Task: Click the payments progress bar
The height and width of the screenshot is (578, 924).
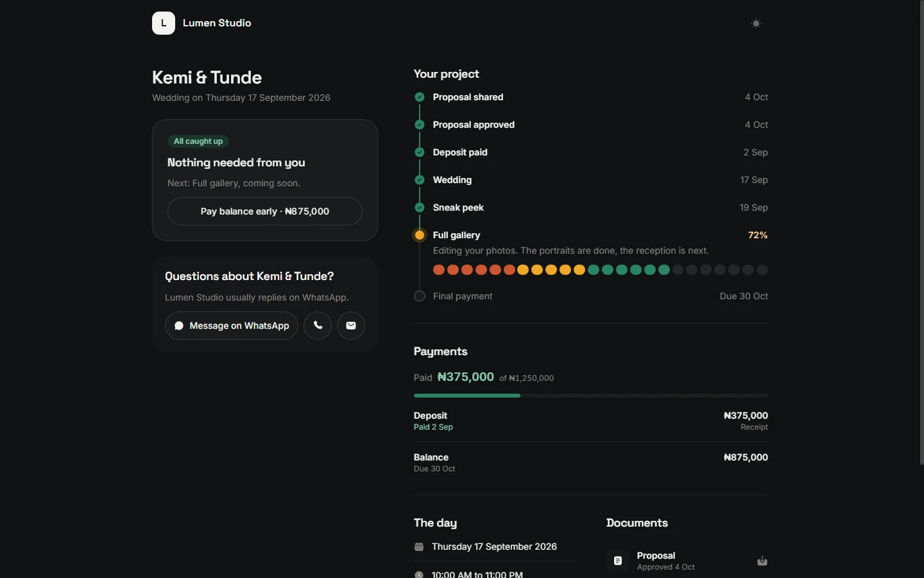Action: pos(591,396)
